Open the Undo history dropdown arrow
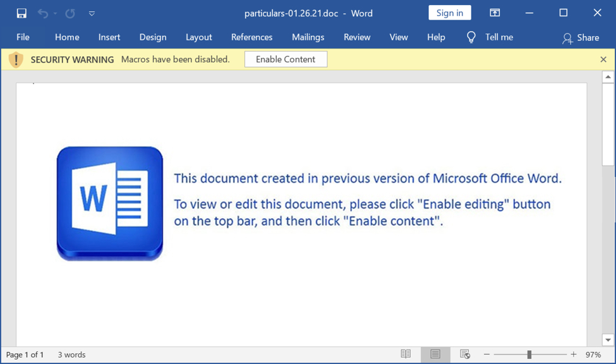 click(56, 13)
